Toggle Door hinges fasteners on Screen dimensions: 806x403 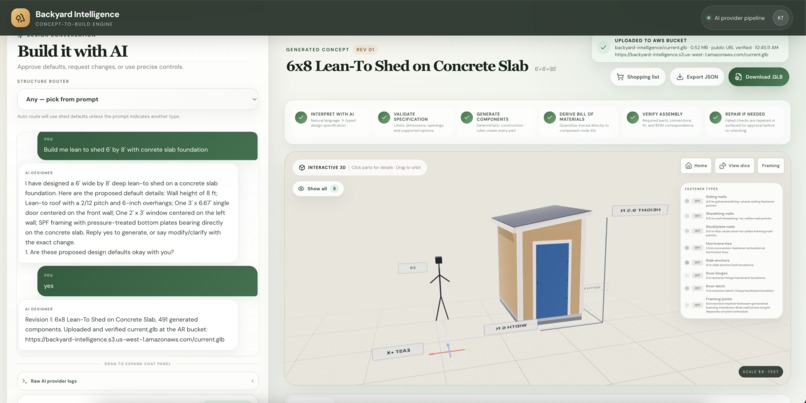point(698,275)
